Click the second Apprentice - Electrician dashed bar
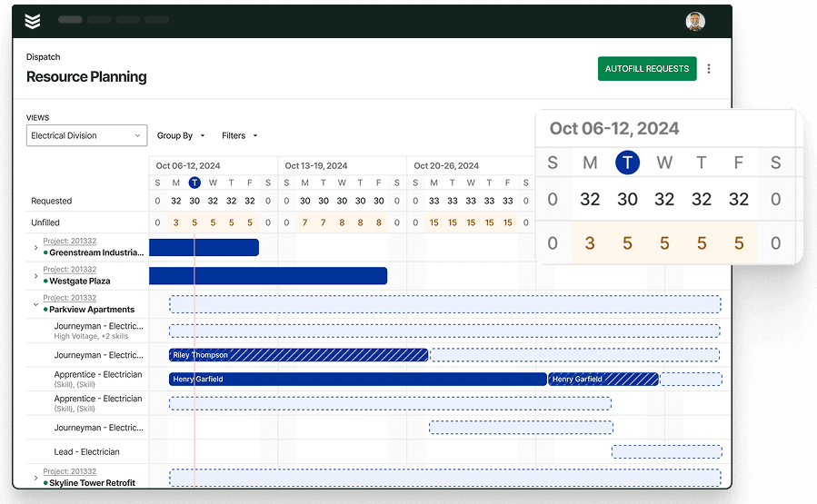This screenshot has height=504, width=817. click(390, 403)
